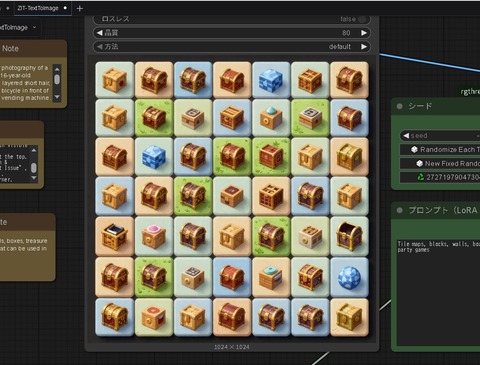The width and height of the screenshot is (480, 365).
Task: Open a new workflow tab with plus
Action: point(79,8)
